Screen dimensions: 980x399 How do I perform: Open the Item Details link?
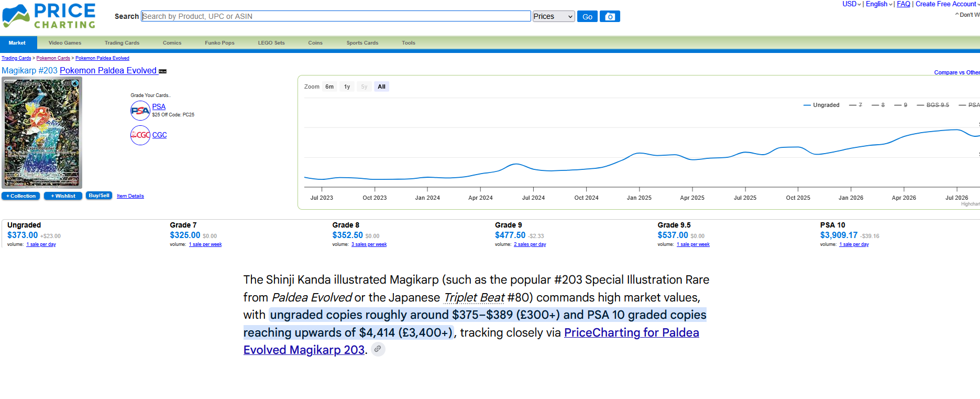pyautogui.click(x=130, y=196)
